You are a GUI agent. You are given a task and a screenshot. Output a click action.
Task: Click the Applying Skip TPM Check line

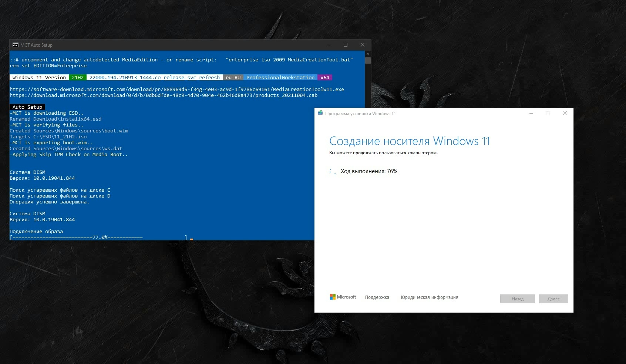69,155
